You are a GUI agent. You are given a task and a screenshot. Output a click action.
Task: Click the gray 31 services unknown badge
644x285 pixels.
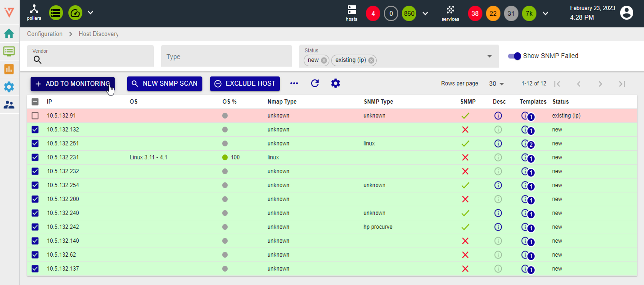(511, 13)
